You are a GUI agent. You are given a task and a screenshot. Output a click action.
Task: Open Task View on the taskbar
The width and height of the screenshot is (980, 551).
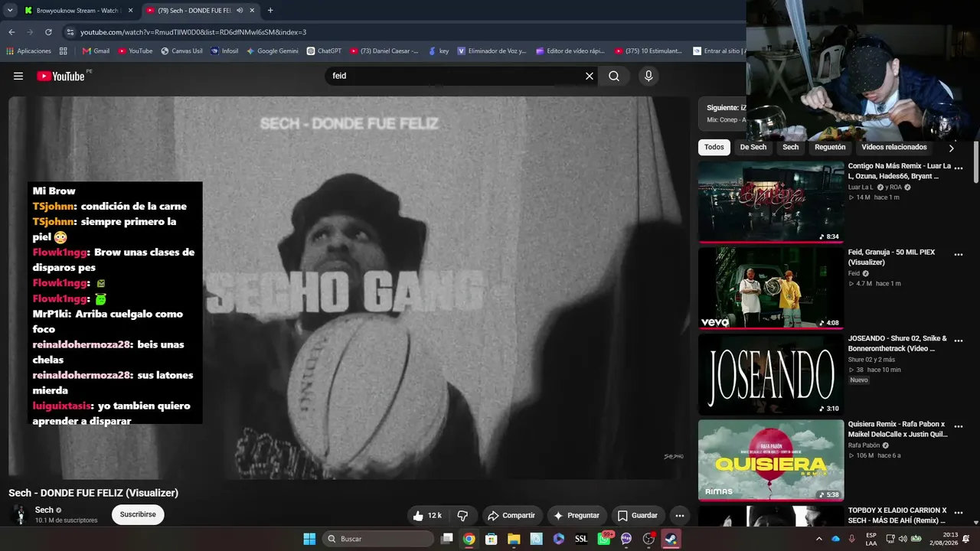coord(447,539)
